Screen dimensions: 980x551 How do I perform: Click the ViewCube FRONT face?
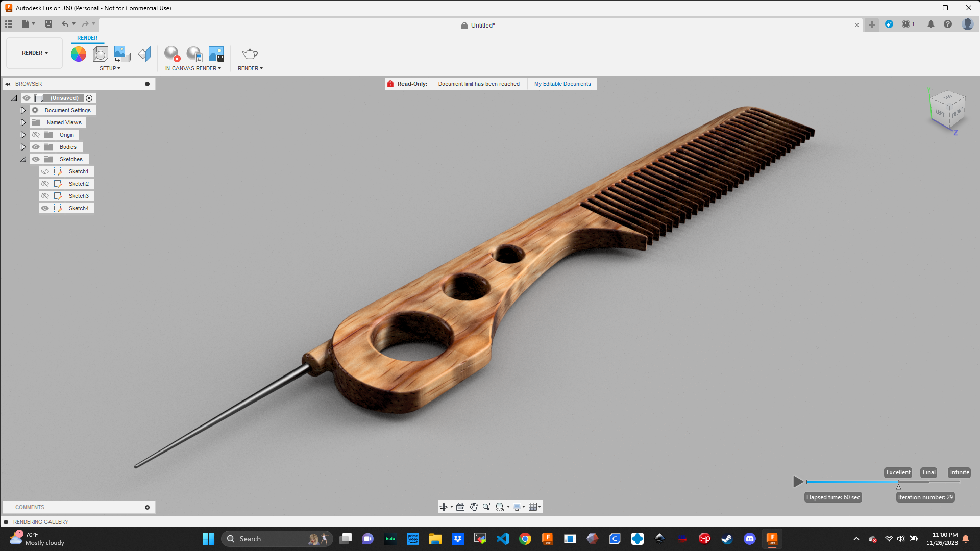point(958,112)
